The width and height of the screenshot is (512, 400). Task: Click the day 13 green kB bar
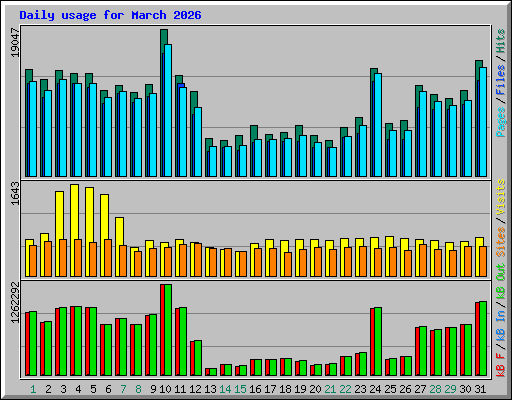(x=213, y=372)
